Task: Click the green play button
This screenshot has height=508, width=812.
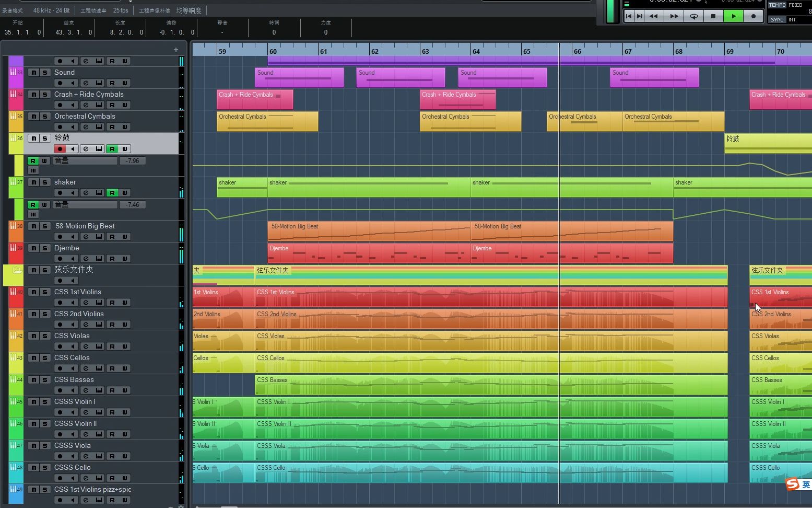Action: [x=733, y=16]
